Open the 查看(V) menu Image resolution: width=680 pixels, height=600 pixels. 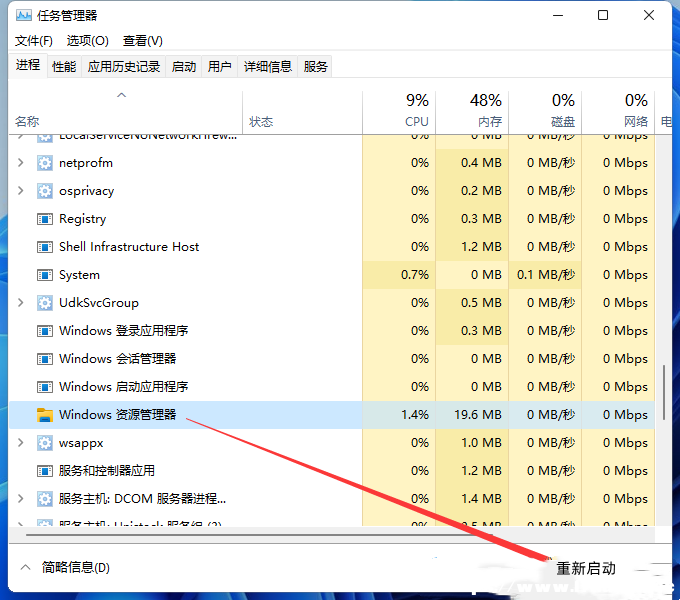pyautogui.click(x=143, y=41)
